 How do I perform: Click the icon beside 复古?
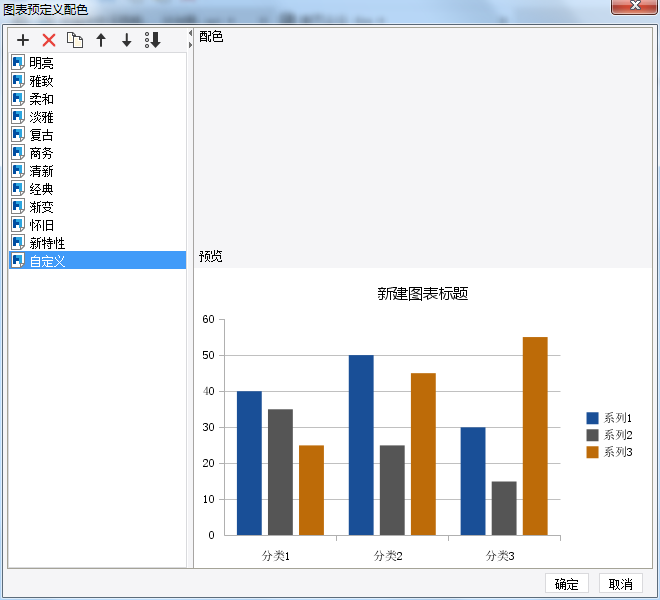[x=18, y=135]
